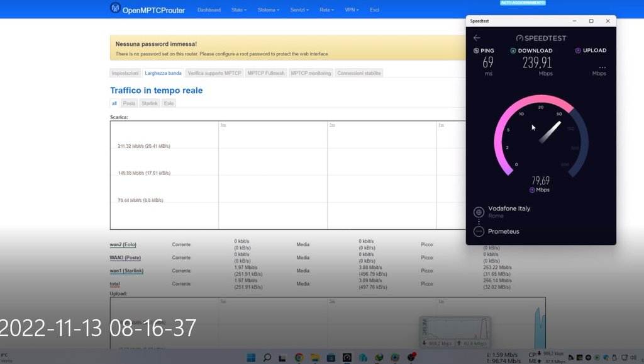This screenshot has height=364, width=644.
Task: Switch to the MPTCP Fullmesh tab
Action: tap(266, 73)
